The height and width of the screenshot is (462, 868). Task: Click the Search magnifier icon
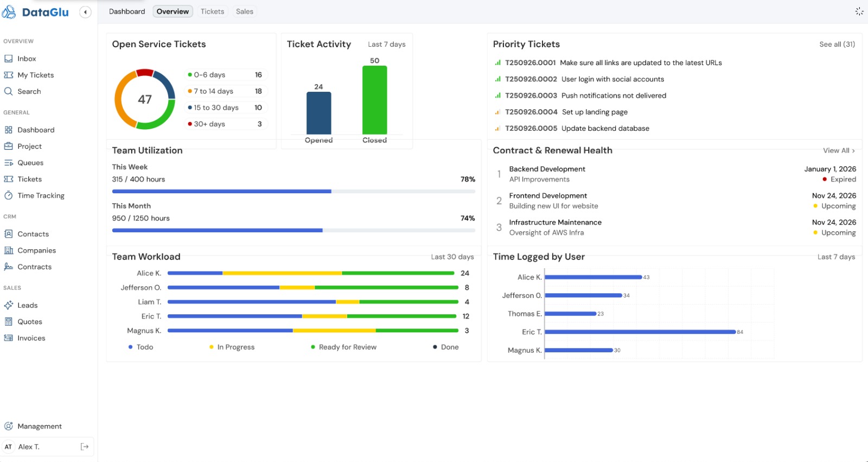tap(9, 91)
